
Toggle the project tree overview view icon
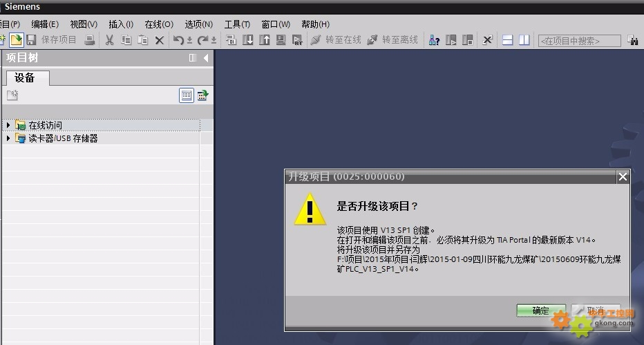click(x=187, y=95)
